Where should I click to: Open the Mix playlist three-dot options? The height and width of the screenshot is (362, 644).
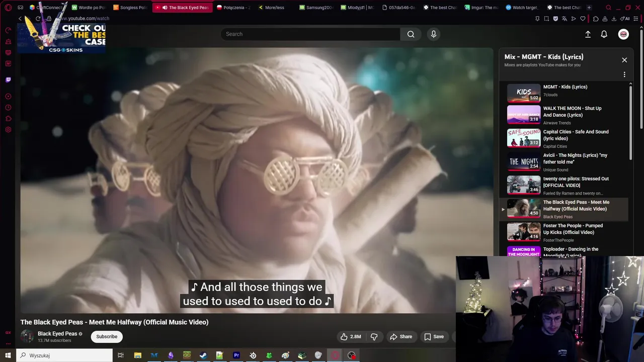pyautogui.click(x=624, y=74)
